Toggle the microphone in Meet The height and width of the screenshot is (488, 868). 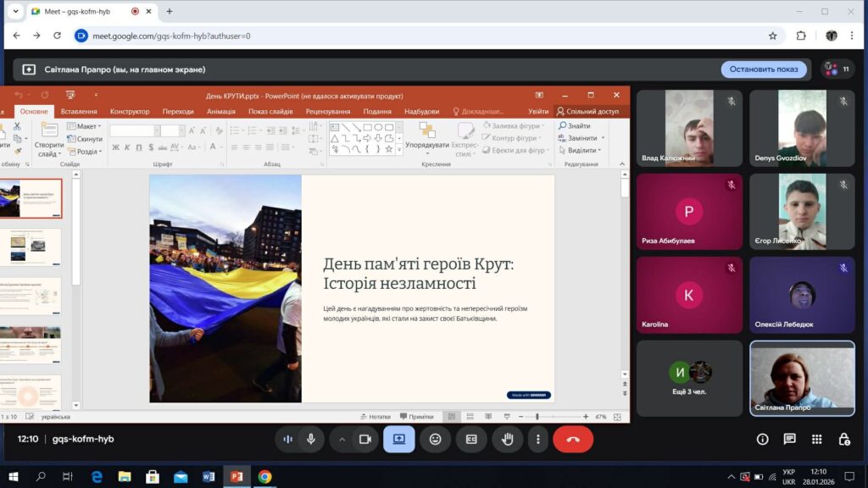pyautogui.click(x=311, y=439)
